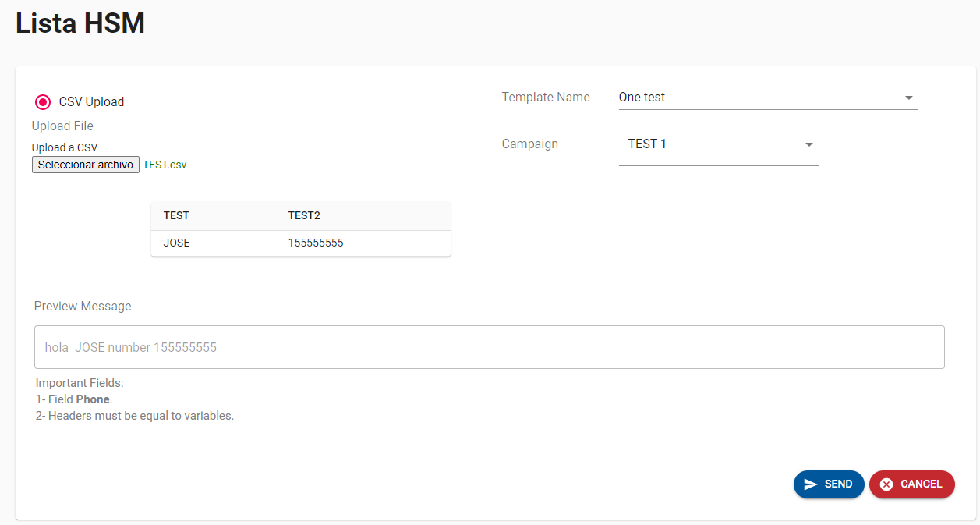Select the JOSE table cell
Screen dimensions: 980x525
[177, 243]
